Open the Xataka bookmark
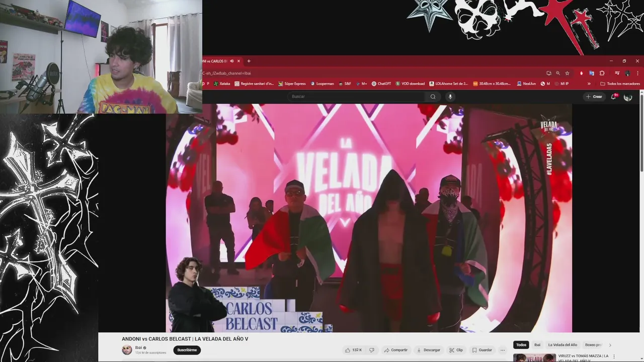 click(x=222, y=83)
